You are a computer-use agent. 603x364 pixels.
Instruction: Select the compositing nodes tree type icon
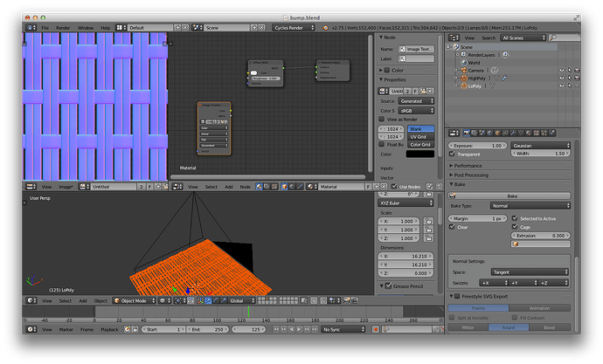coord(267,187)
